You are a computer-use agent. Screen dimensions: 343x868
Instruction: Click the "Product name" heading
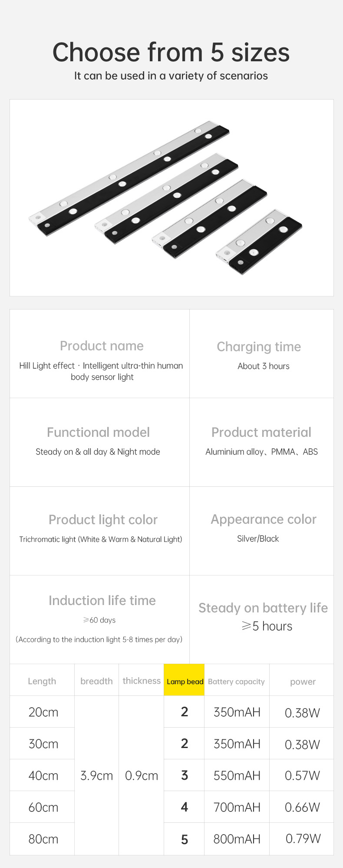102,346
